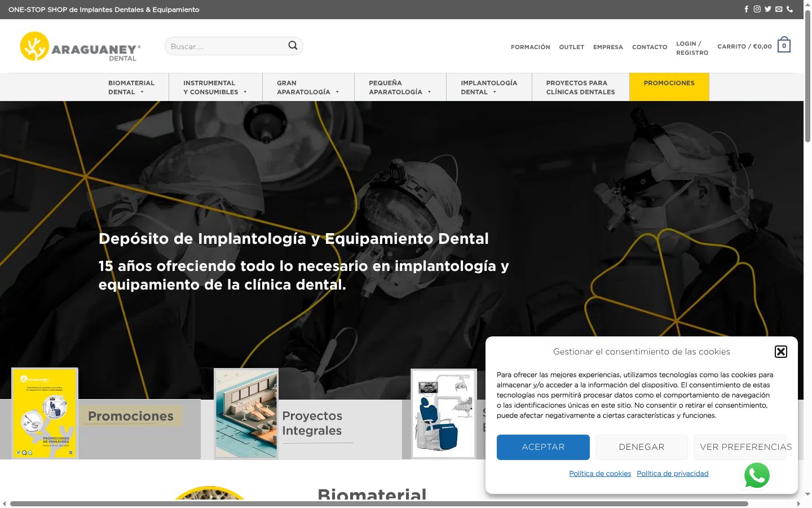The image size is (812, 508).
Task: Open the Outlet link
Action: pos(571,47)
